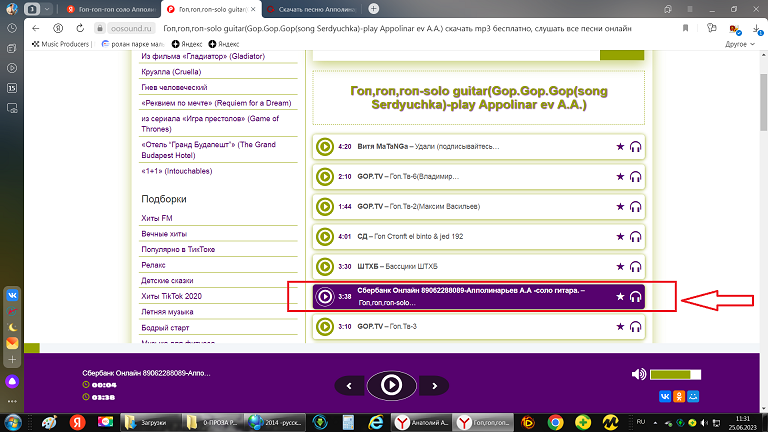768x432 pixels.
Task: Play the СД – Гоп Cтоп track
Action: point(324,237)
